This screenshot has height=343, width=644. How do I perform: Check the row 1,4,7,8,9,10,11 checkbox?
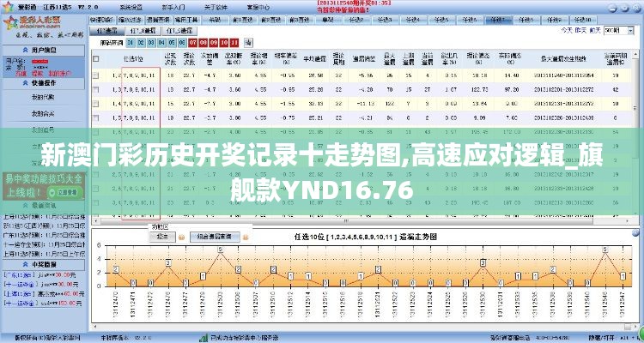[x=95, y=104]
